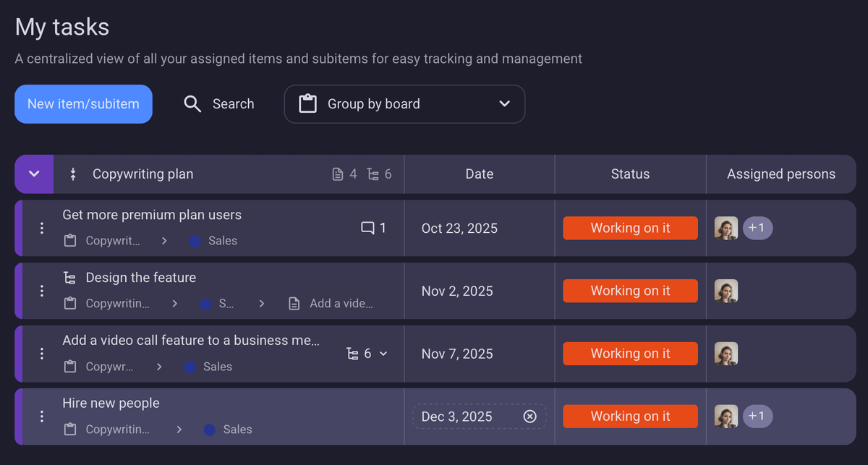This screenshot has height=465, width=868.
Task: Change the "Working on it" status on "Hire new people"
Action: [630, 416]
